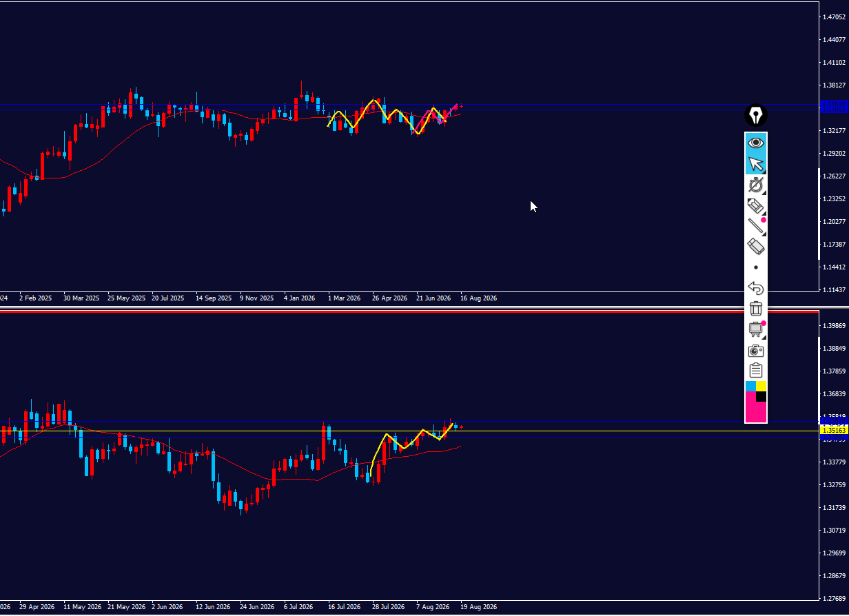Click the 6 Jul 2026 date on lower chart
Screen dimensions: 849x616
coord(298,607)
